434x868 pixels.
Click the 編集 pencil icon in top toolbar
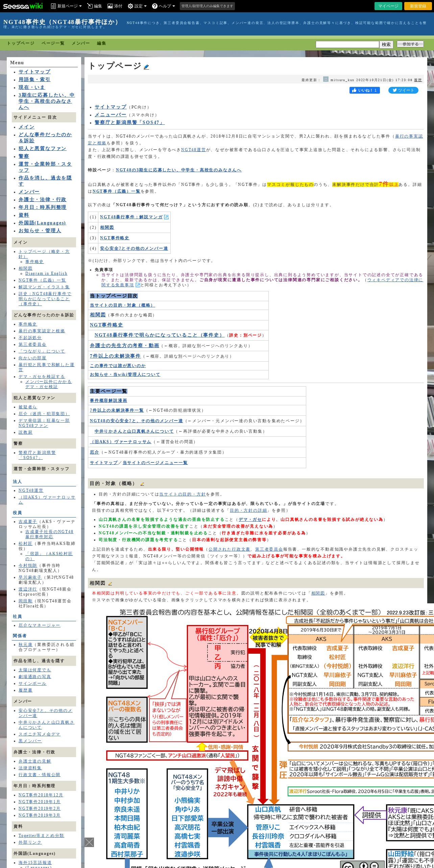pos(94,6)
